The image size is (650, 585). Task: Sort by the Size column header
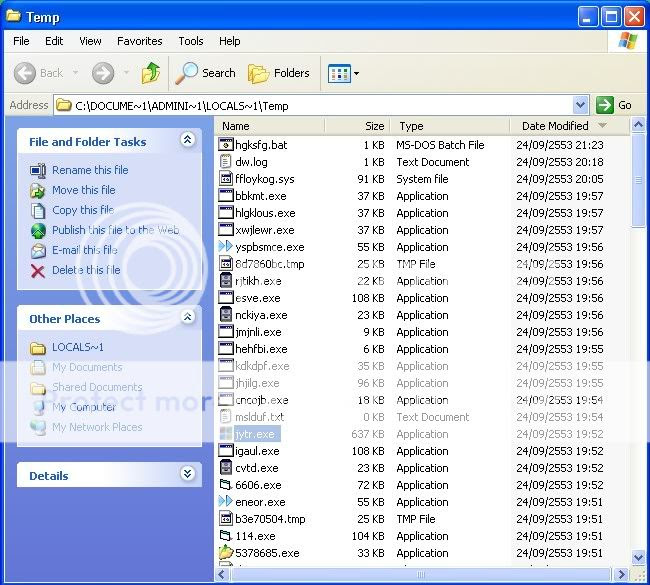(x=357, y=126)
